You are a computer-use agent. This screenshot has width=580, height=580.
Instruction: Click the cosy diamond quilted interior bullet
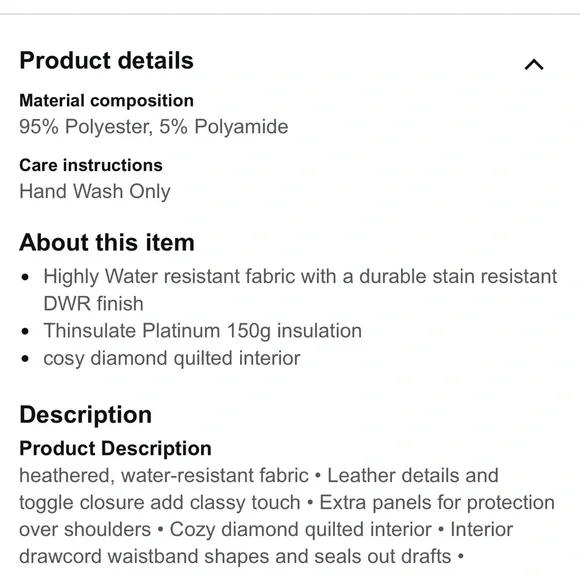coord(172,358)
